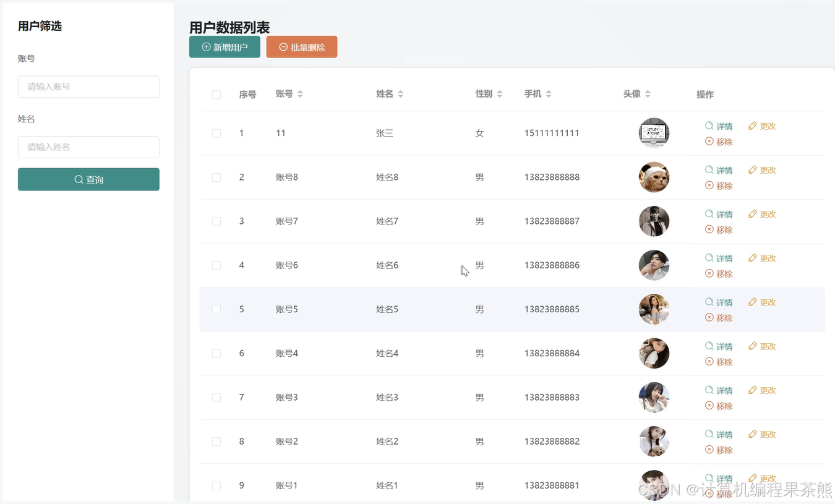Click the plus icon on 新增用户 button
Image resolution: width=835 pixels, height=504 pixels.
tap(206, 46)
